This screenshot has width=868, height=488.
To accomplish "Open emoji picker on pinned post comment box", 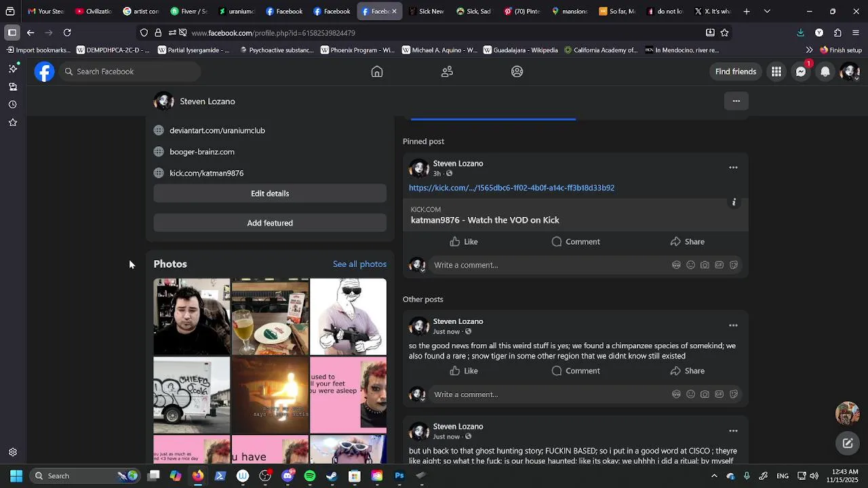I will click(690, 265).
